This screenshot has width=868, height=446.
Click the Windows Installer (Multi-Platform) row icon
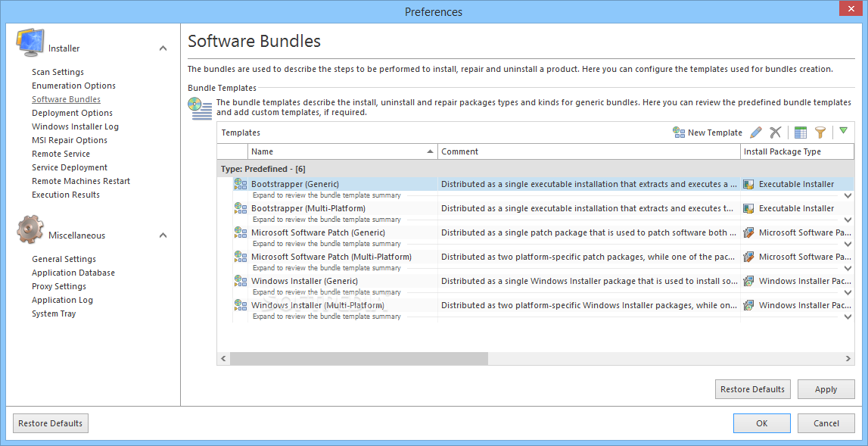click(x=241, y=304)
